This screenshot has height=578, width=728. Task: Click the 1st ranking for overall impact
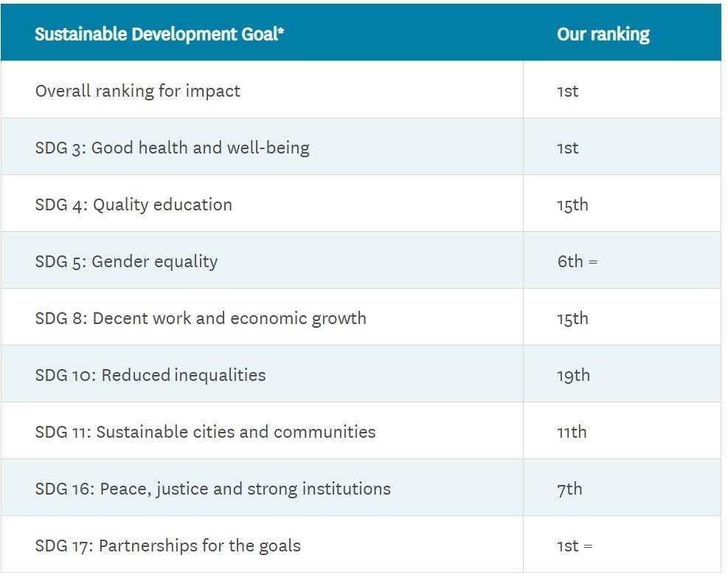(568, 91)
